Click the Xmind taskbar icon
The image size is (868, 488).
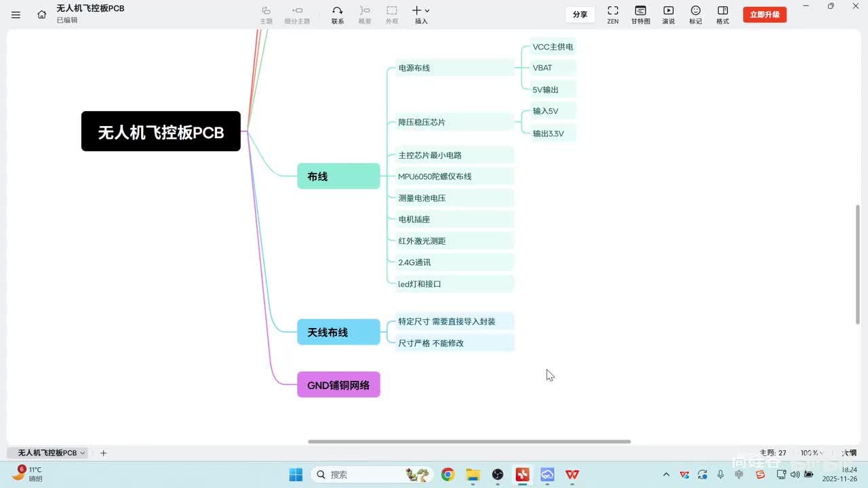click(x=522, y=474)
